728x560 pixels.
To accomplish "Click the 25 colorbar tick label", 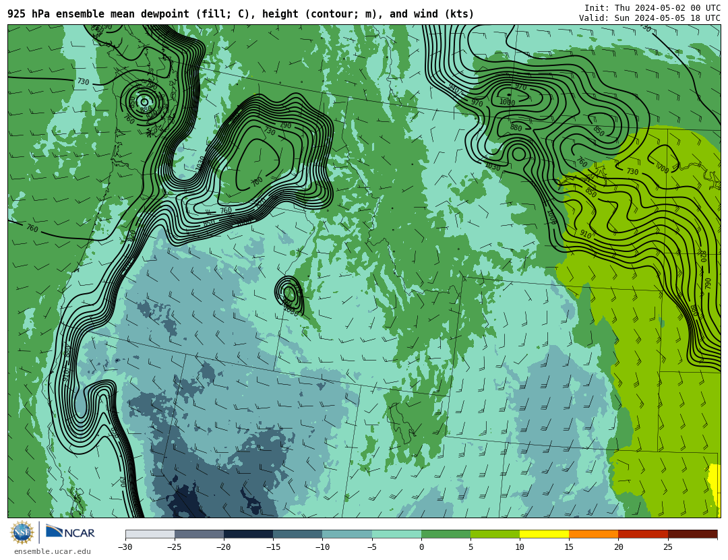I will tap(667, 547).
